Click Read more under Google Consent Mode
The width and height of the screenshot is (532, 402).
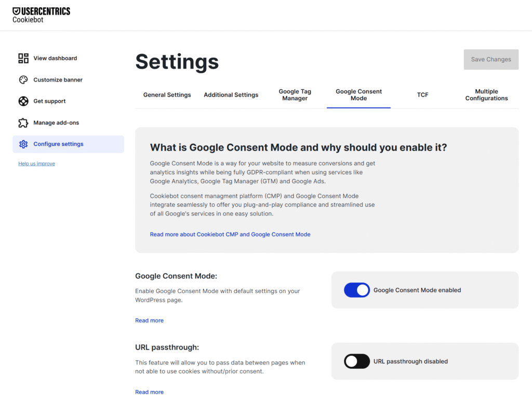[x=149, y=320]
